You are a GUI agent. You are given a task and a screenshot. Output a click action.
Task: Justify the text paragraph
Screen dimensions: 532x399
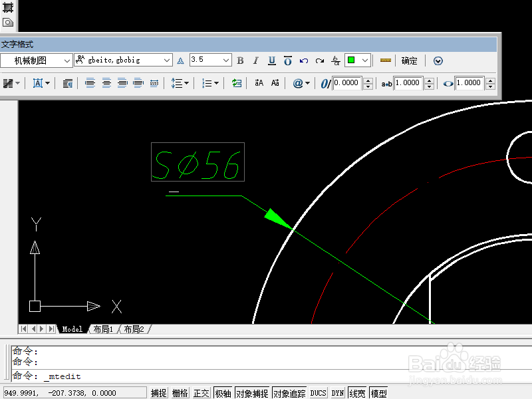point(138,83)
